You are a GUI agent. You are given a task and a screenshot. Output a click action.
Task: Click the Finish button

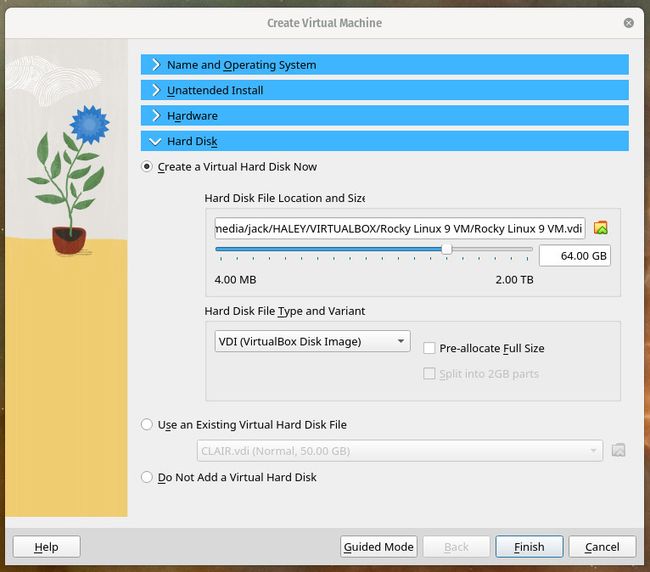click(529, 547)
